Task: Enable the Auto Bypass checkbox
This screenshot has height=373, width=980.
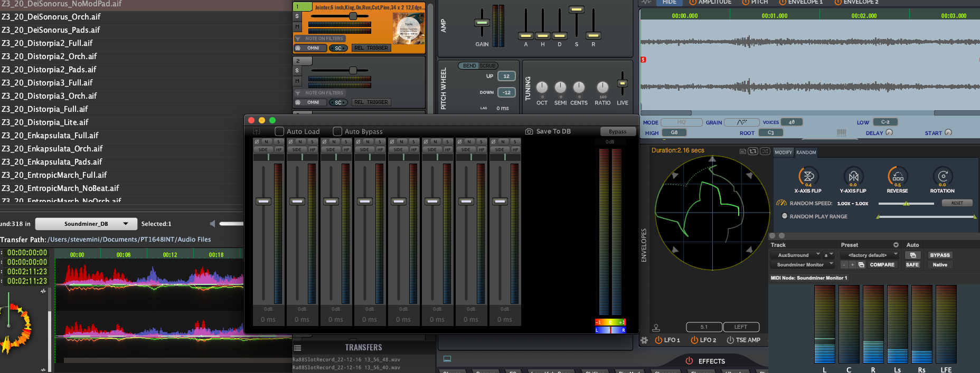Action: coord(337,131)
